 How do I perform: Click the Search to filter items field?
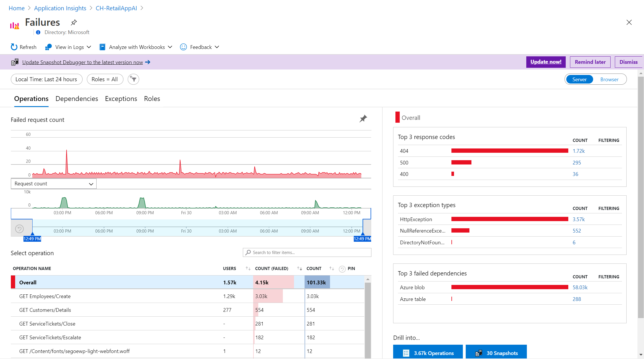tap(307, 252)
